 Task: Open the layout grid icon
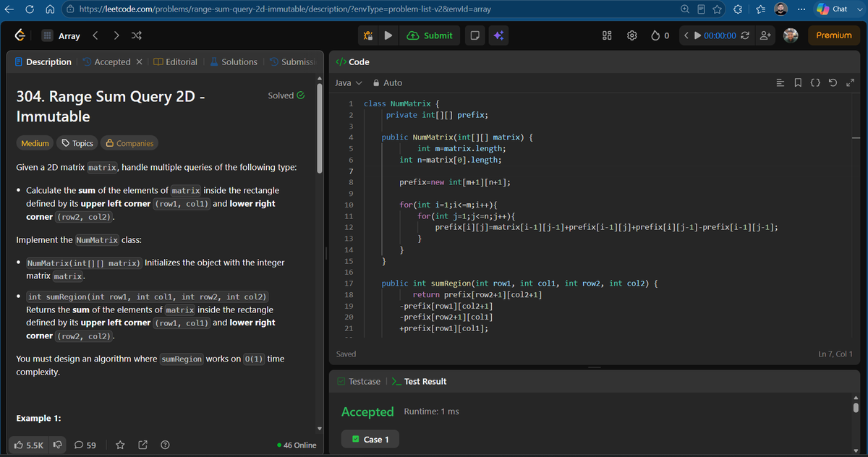pos(608,35)
